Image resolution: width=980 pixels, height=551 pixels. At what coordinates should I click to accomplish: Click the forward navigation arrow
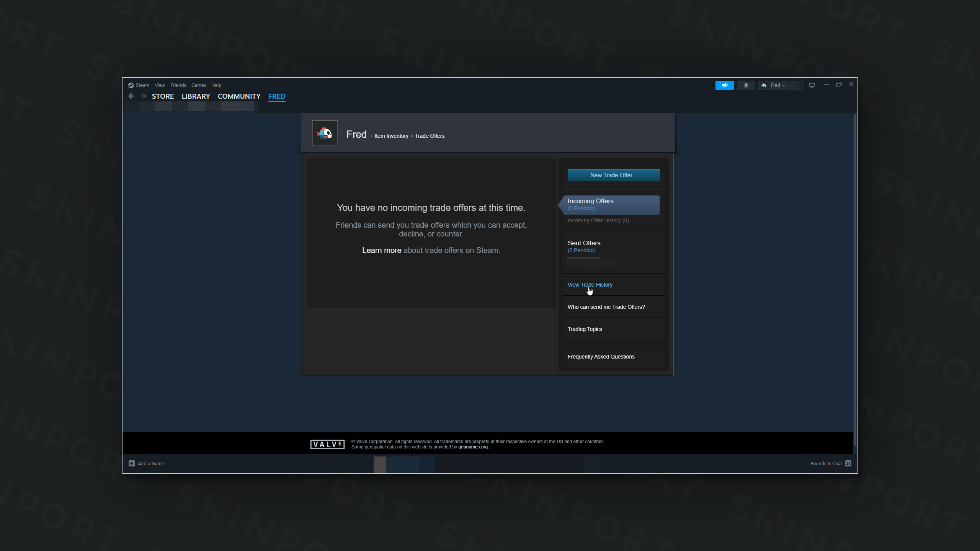(x=143, y=96)
